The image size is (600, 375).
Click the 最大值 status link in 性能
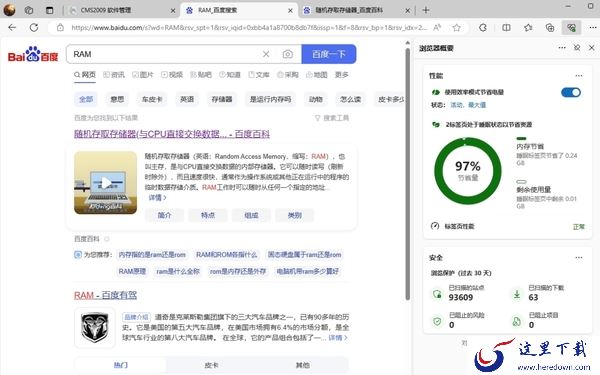tap(477, 105)
